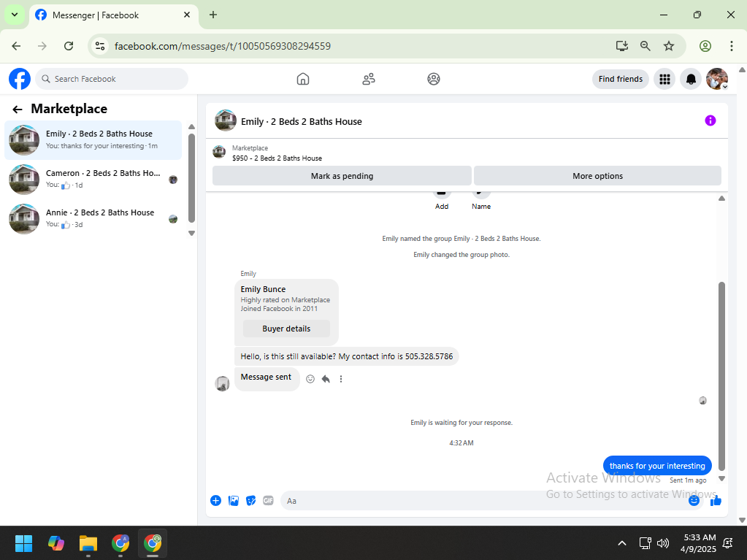Open Annie 2 Beds 2 Baths House conversation
Screen dimensions: 747x560
[x=93, y=219]
